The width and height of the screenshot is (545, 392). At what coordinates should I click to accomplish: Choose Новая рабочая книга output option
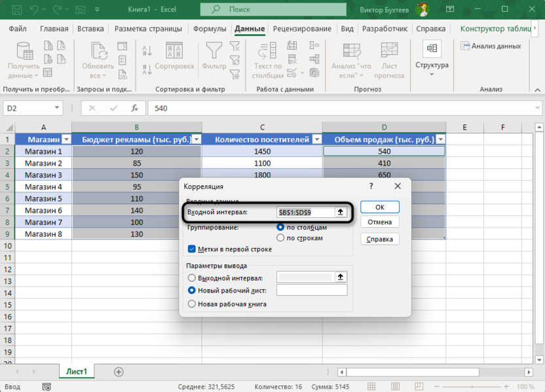tap(192, 304)
